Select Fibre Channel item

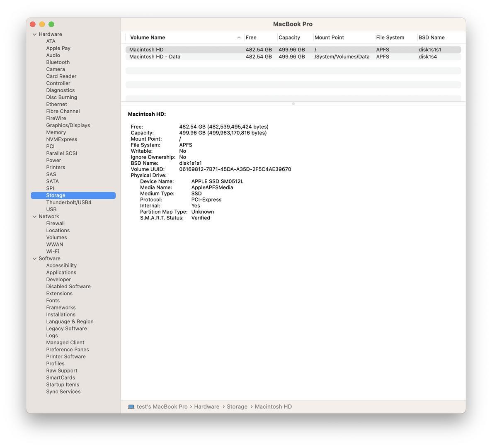(63, 111)
